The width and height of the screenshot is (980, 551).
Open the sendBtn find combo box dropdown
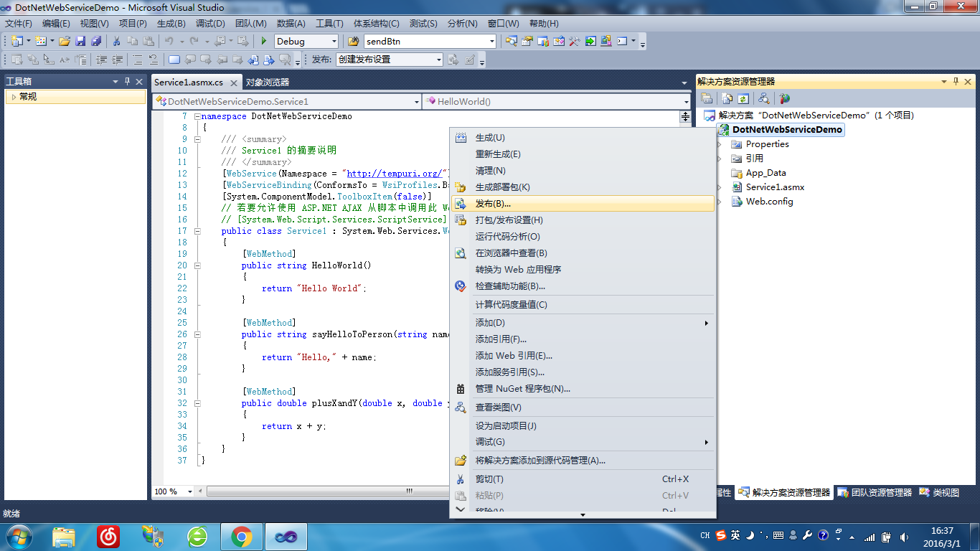pos(491,41)
